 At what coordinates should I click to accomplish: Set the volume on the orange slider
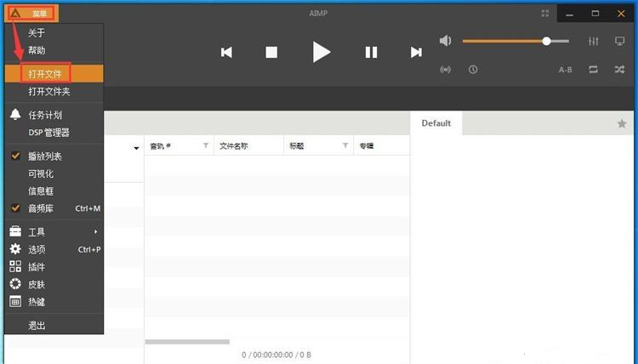(516, 41)
